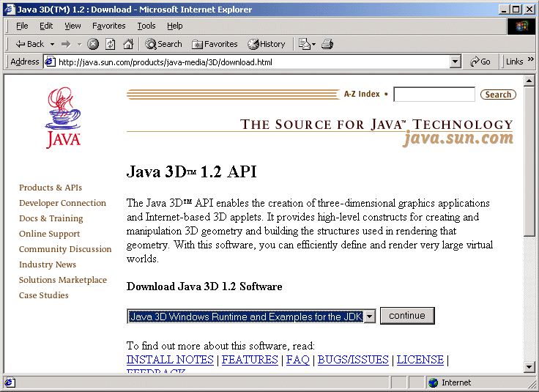
Task: Open the Tools menu
Action: point(146,26)
